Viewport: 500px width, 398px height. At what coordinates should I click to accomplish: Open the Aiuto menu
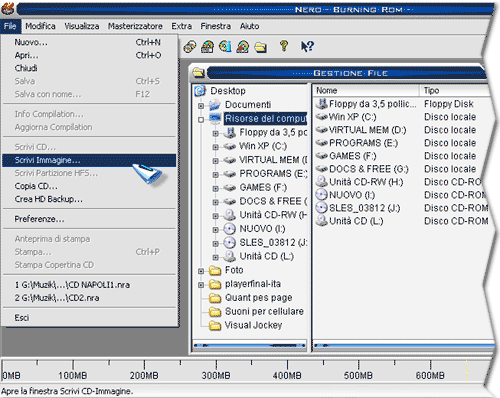pos(249,26)
